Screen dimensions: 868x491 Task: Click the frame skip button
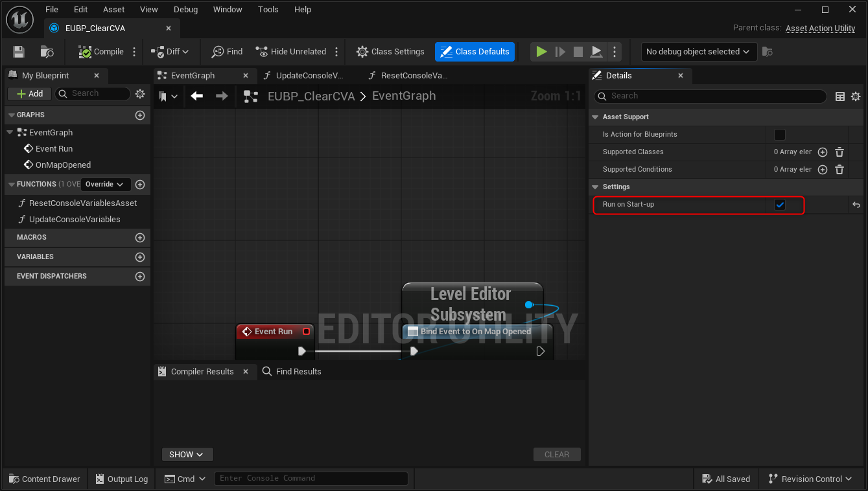pyautogui.click(x=560, y=52)
